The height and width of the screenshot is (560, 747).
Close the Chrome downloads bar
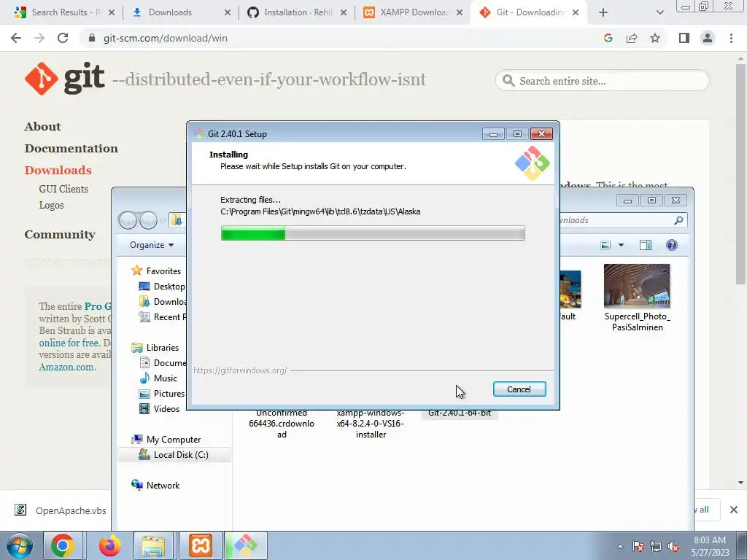click(734, 510)
